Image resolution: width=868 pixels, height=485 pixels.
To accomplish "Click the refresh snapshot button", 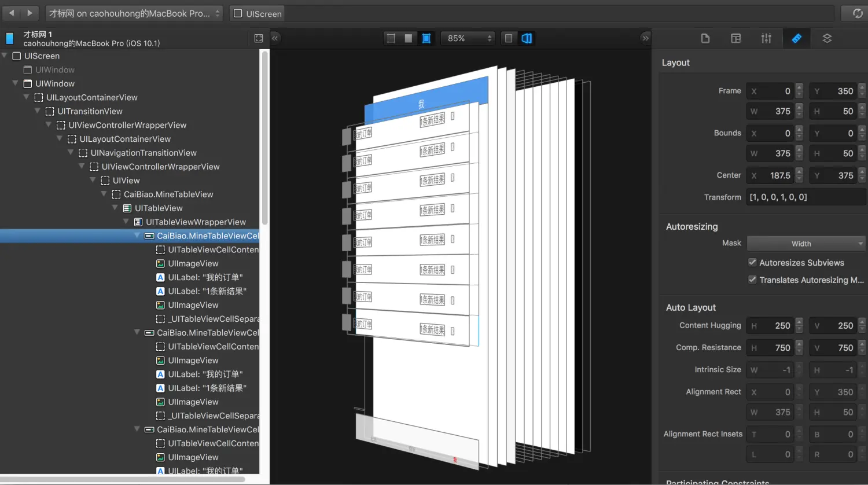I will 858,13.
